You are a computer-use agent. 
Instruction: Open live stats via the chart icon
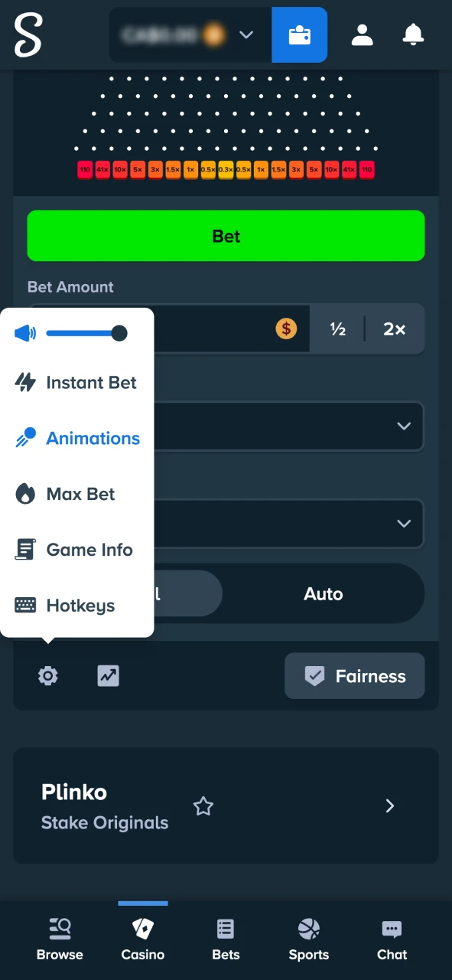click(108, 676)
